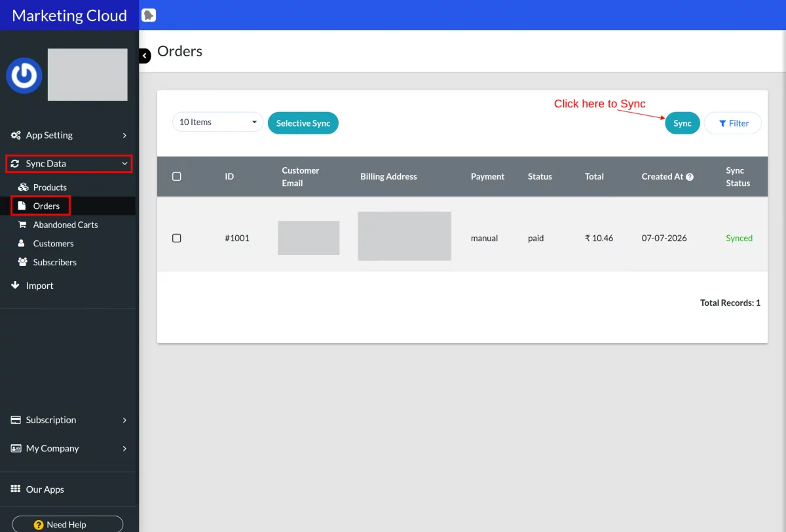Image resolution: width=786 pixels, height=532 pixels.
Task: Go to Abandoned Carts
Action: tap(65, 225)
